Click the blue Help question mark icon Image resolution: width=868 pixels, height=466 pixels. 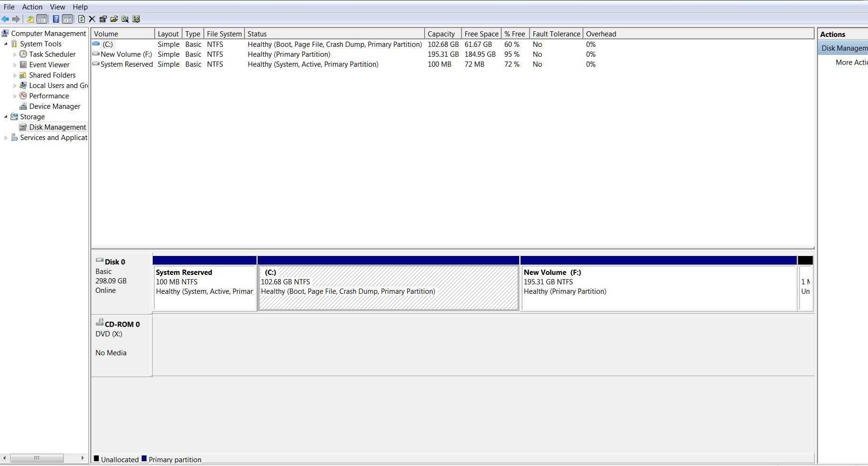click(x=56, y=19)
